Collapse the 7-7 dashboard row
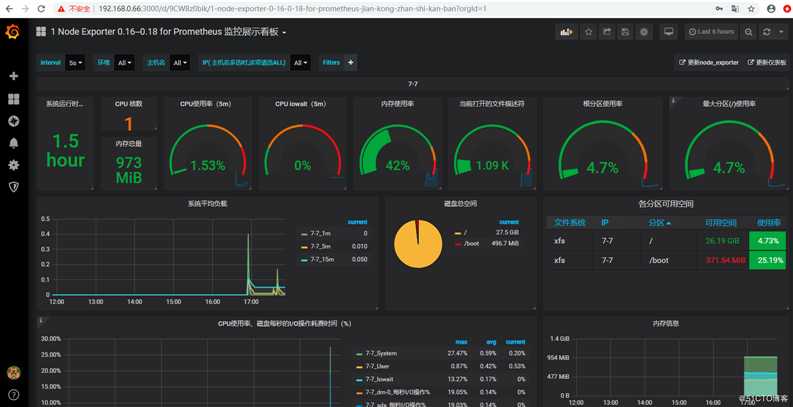 pos(413,84)
